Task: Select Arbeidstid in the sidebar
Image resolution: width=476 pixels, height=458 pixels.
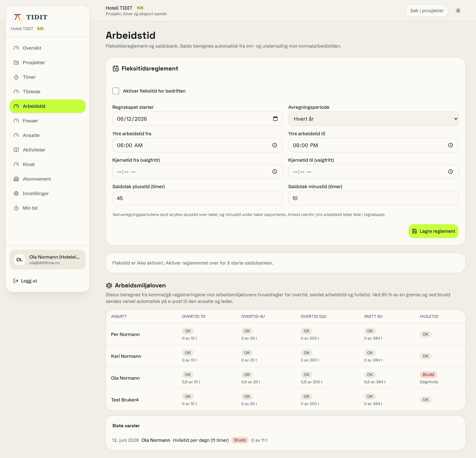Action: (48, 106)
